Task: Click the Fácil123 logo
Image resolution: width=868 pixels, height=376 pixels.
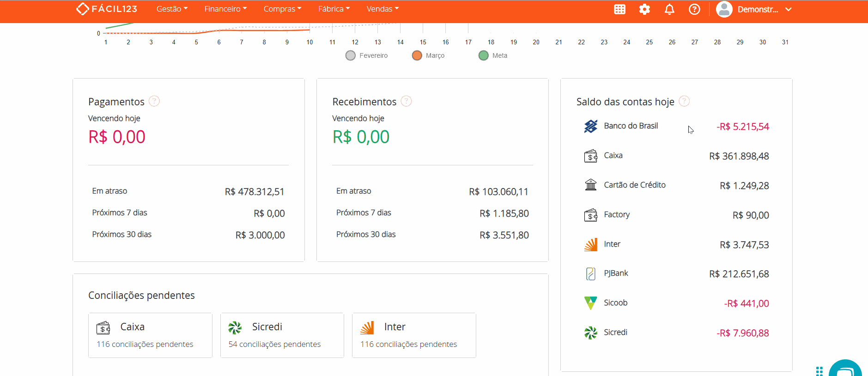Action: click(107, 9)
